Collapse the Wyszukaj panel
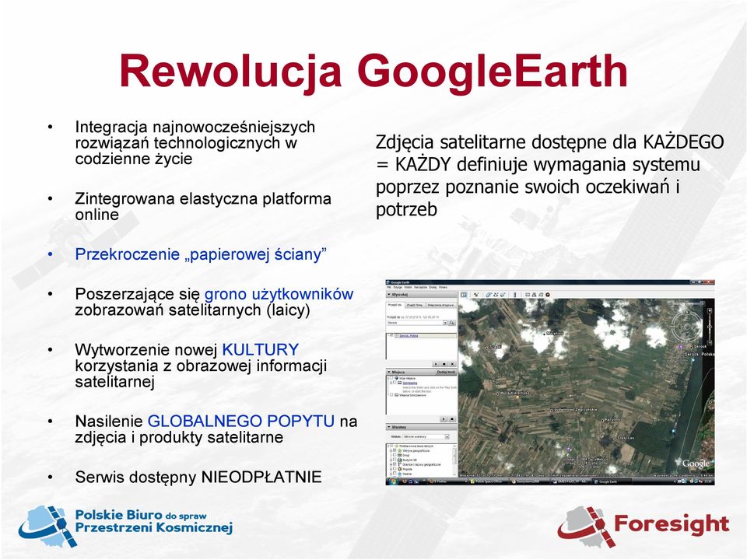Viewport: 747px width, 560px height. pyautogui.click(x=389, y=294)
